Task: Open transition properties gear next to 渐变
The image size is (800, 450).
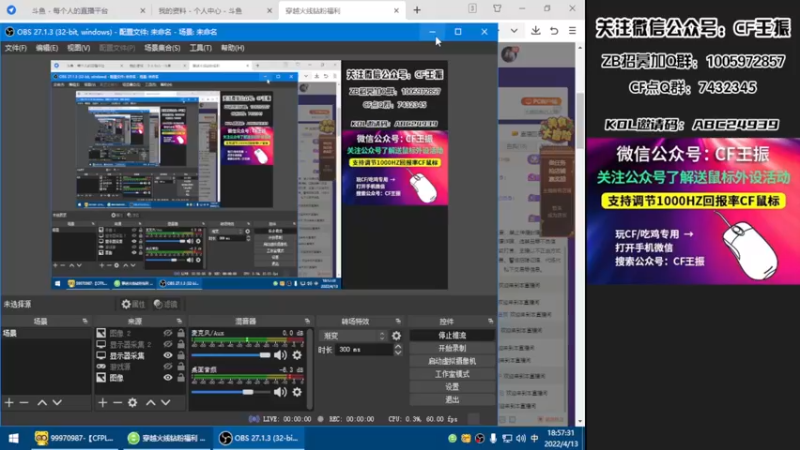Action: tap(396, 336)
